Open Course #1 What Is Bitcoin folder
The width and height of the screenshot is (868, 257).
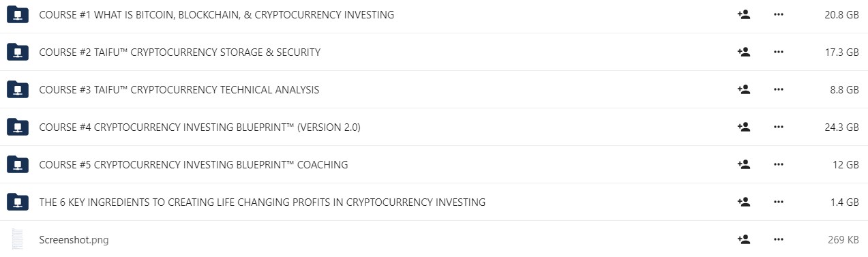(216, 14)
